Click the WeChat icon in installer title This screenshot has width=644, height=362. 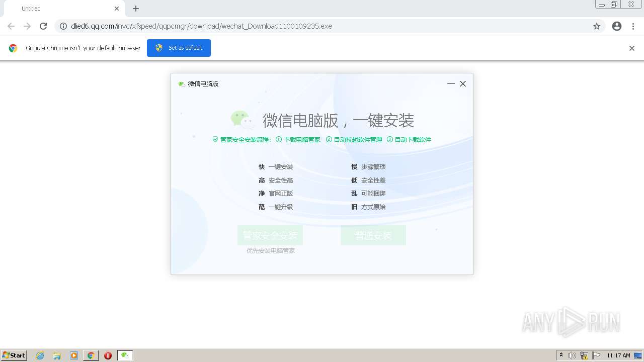(x=182, y=84)
